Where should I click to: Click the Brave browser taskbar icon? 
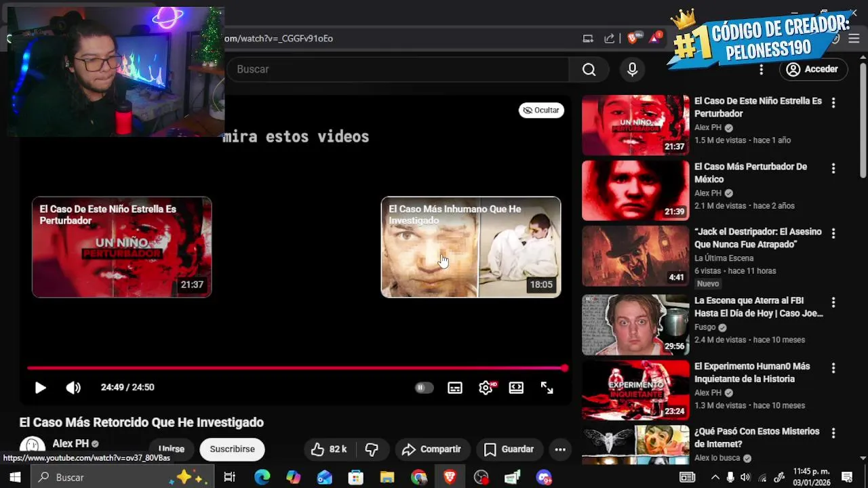coord(450,477)
